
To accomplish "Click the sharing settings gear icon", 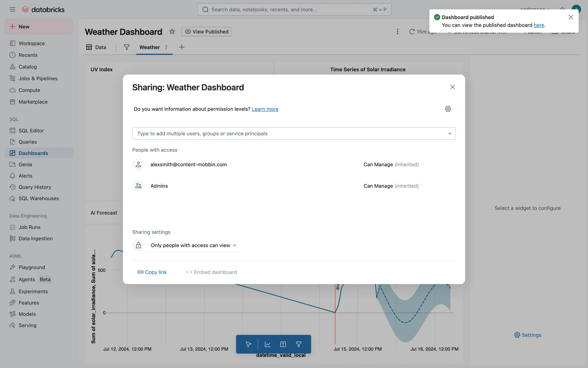I will (448, 109).
